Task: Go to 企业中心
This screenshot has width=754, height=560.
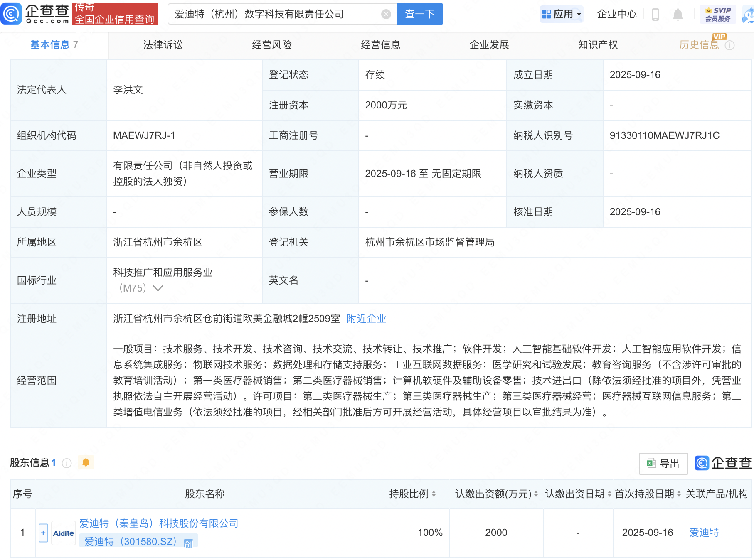Action: click(616, 14)
